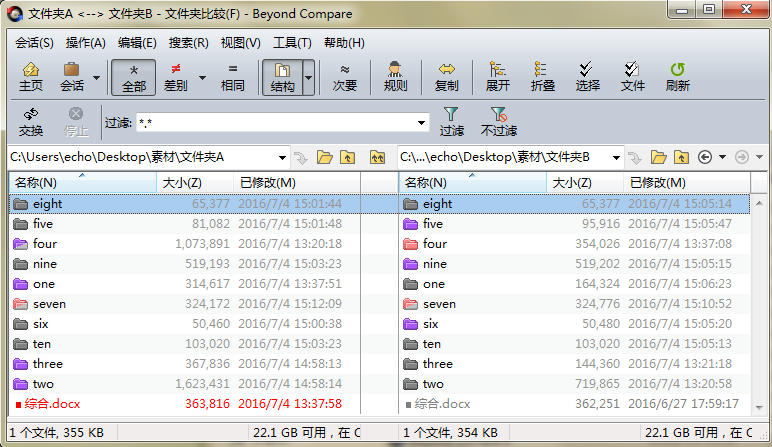This screenshot has height=447, width=772.
Task: Click the 展开 (Expand all) toolbar icon
Action: click(498, 76)
